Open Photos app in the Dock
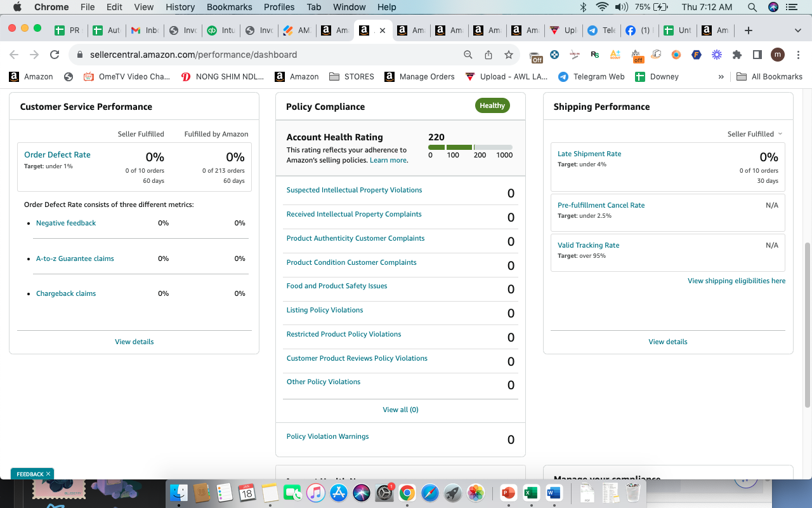This screenshot has height=508, width=812. click(475, 492)
